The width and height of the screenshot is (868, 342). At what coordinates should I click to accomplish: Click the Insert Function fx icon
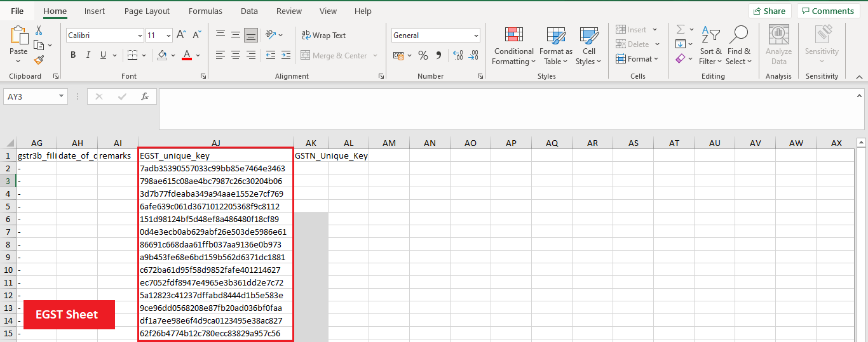click(145, 96)
